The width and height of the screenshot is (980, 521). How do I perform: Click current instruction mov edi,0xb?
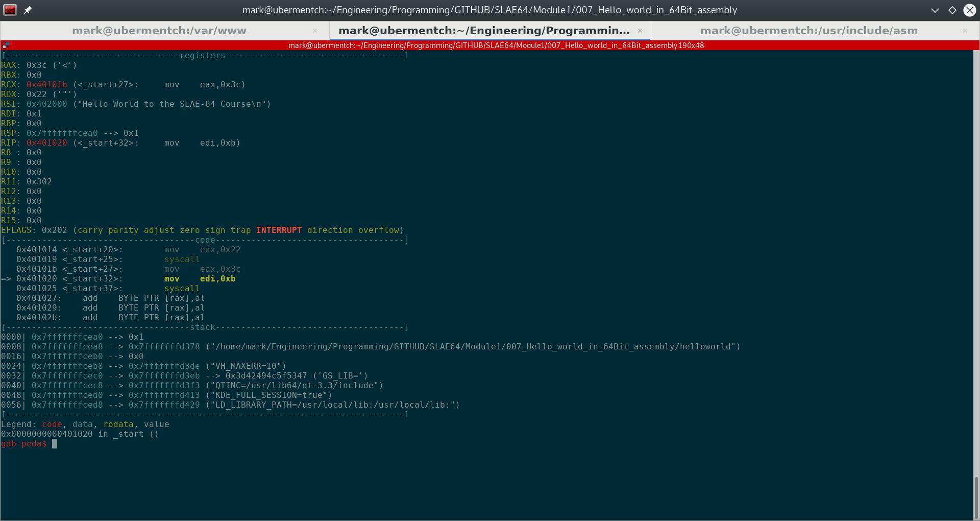(x=200, y=279)
